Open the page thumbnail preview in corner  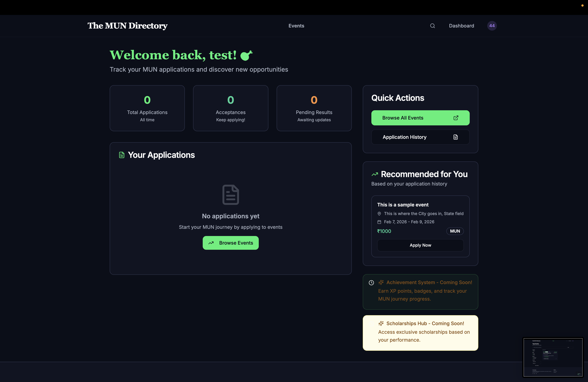coord(553,357)
